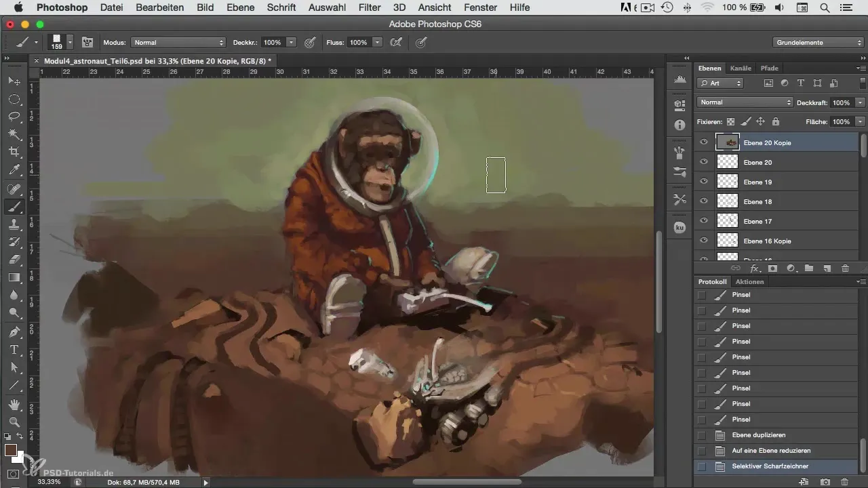Screen dimensions: 868x488
Task: Open the Info panel icon in the dock
Action: (679, 125)
